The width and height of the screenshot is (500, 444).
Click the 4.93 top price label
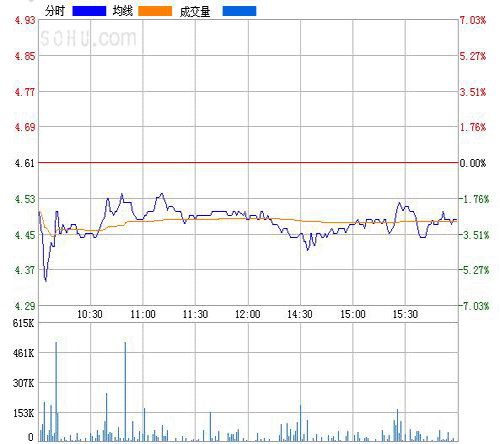click(x=25, y=21)
